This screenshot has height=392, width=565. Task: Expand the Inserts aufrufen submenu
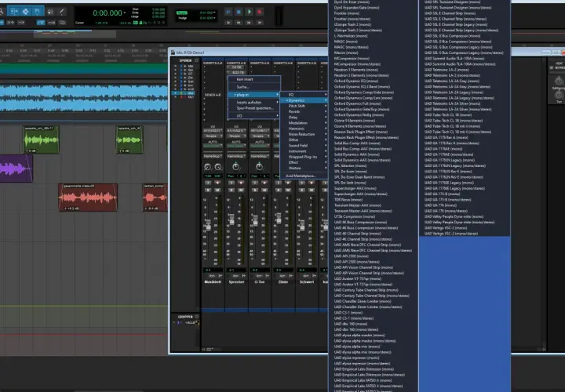coord(254,103)
